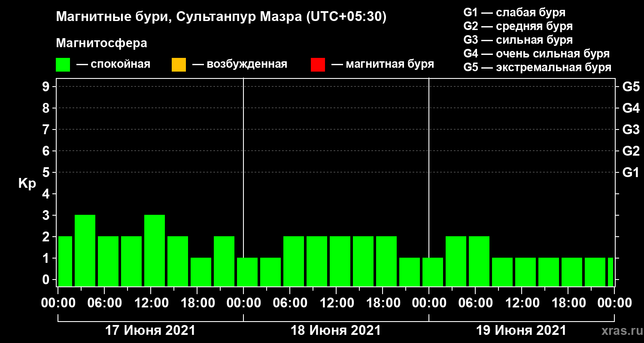Select the 'G2 — средняя буря' legend line
Image resolution: width=644 pixels, height=343 pixels.
pyautogui.click(x=518, y=26)
